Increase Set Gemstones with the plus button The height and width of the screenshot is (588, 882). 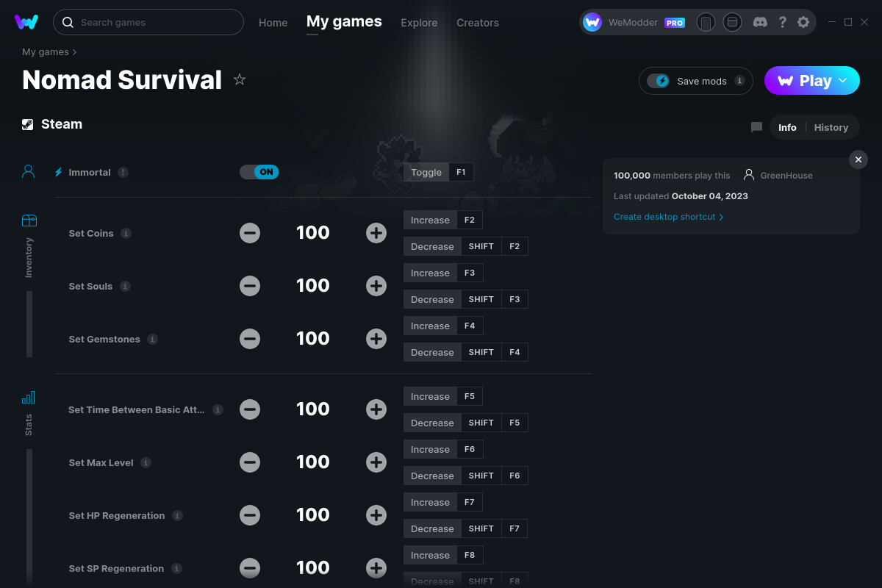click(x=376, y=339)
